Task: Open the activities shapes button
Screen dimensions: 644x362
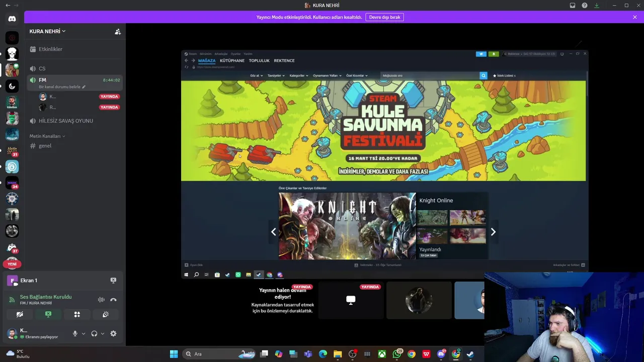Action: tap(77, 314)
